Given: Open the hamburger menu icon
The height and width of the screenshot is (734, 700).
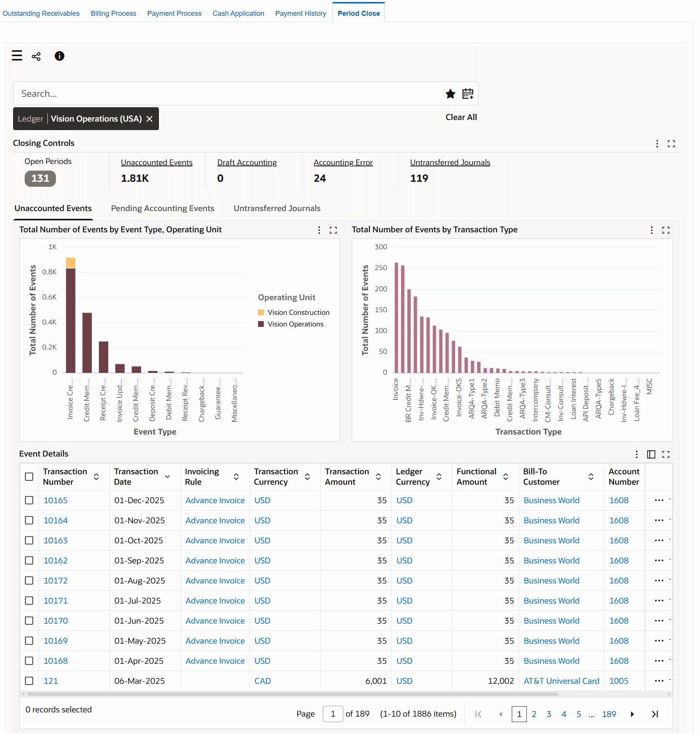Looking at the screenshot, I should pyautogui.click(x=17, y=56).
